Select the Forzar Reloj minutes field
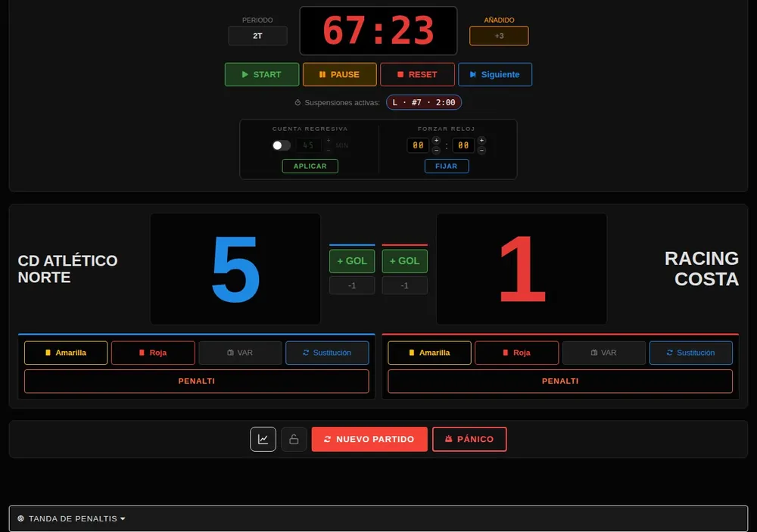 click(418, 145)
